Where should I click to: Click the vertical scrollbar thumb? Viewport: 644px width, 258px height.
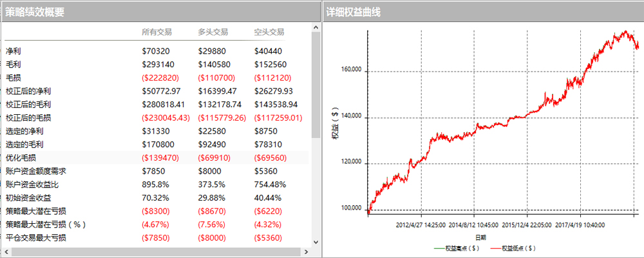(x=316, y=84)
